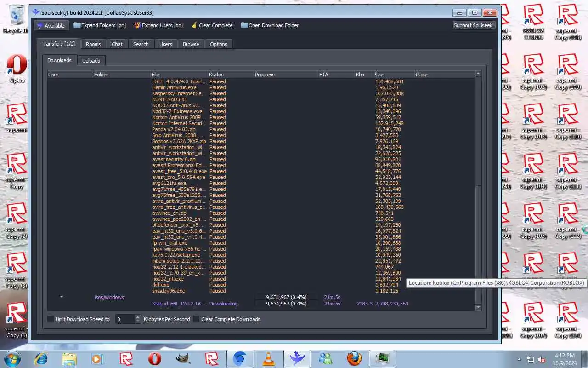Toggle Expand Folders [on]
The width and height of the screenshot is (588, 368).
(100, 25)
